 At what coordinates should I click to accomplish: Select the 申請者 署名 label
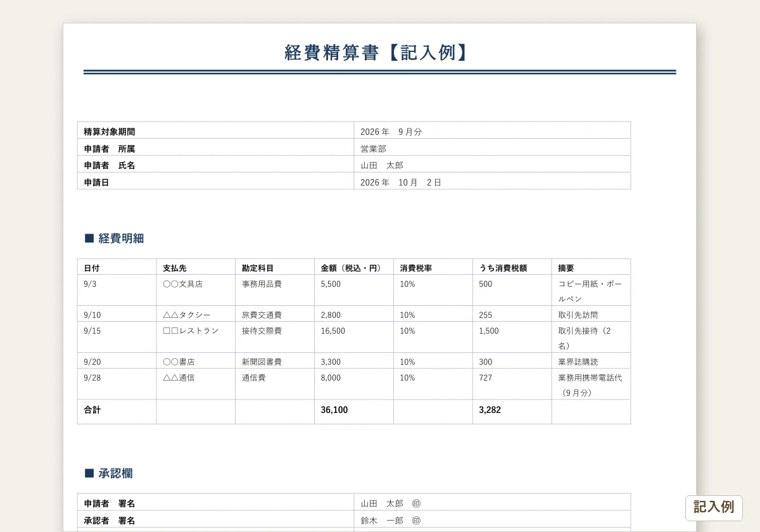click(x=109, y=503)
